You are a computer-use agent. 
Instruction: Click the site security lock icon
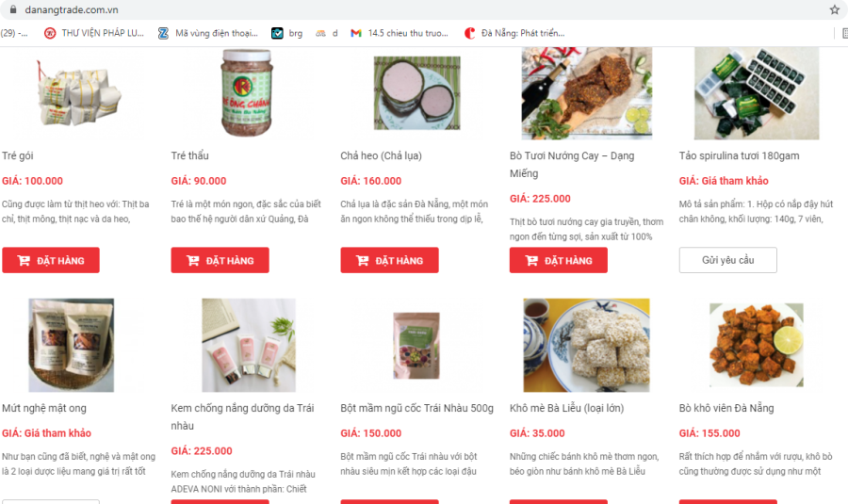coord(13,9)
